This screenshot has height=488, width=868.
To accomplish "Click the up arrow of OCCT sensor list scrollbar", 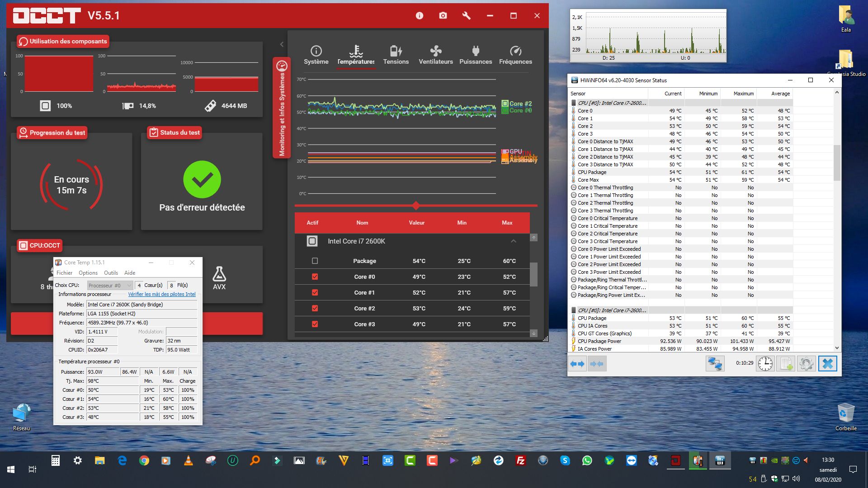I will click(534, 238).
